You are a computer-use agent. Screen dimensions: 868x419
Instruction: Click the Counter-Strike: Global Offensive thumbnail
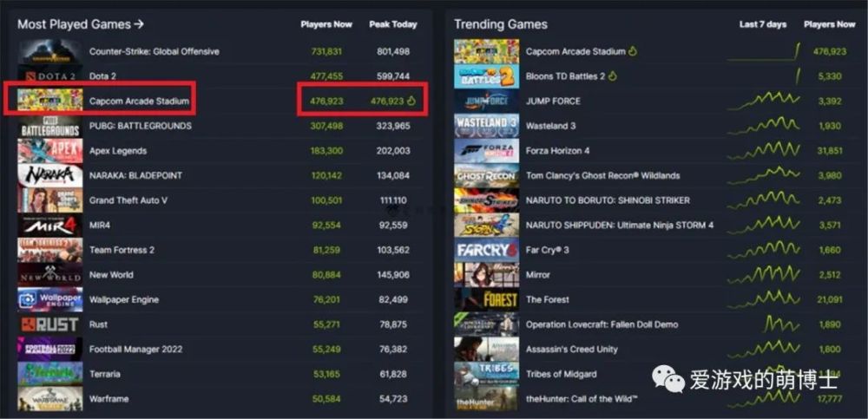(49, 51)
